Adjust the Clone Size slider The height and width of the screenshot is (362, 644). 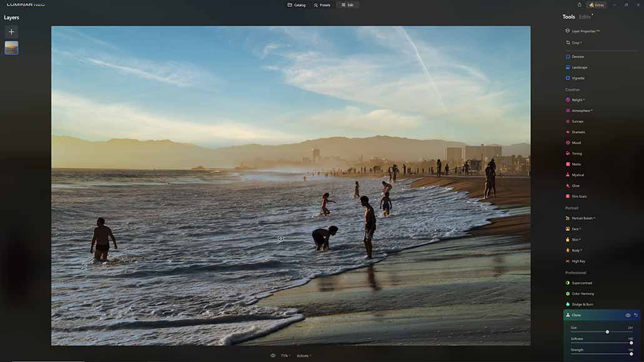tap(600, 331)
